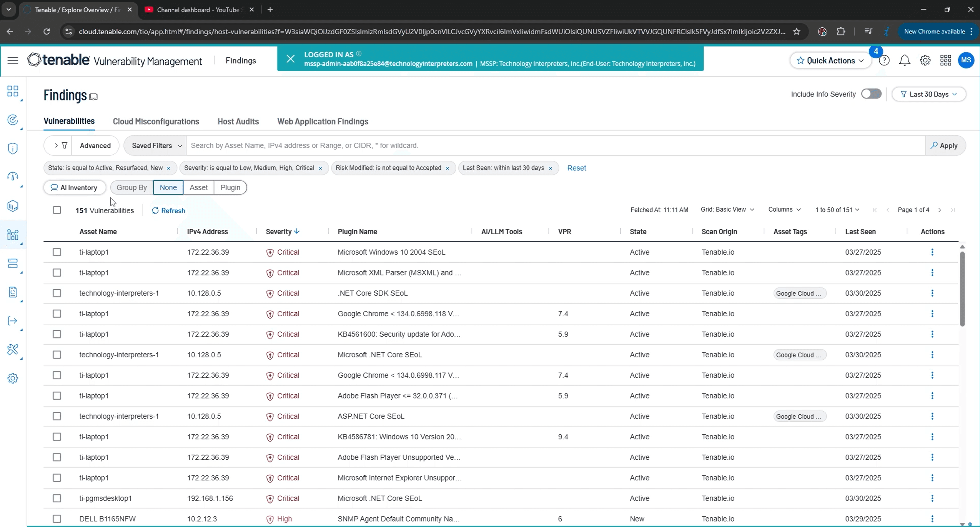Switch to the Web Application Findings tab

pos(322,122)
